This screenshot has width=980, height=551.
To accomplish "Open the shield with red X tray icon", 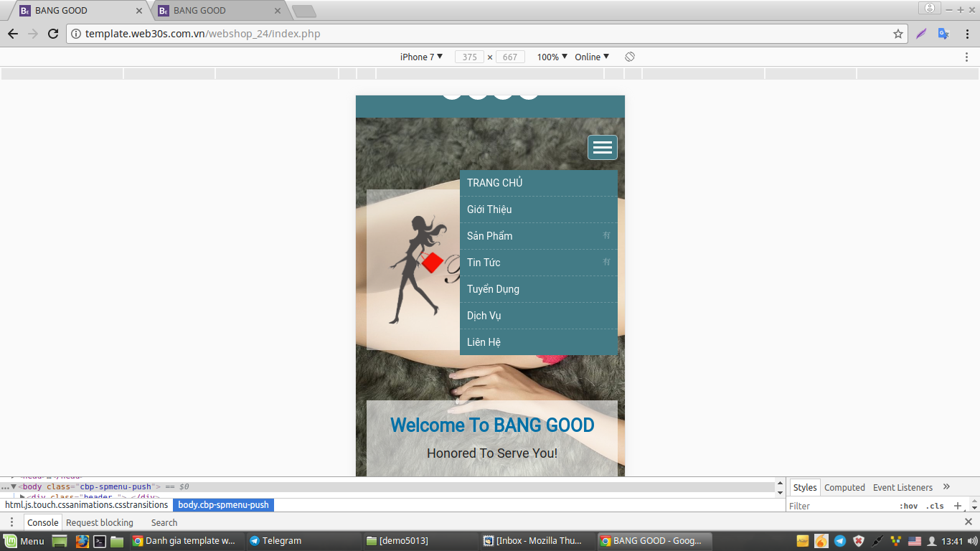I will [858, 541].
